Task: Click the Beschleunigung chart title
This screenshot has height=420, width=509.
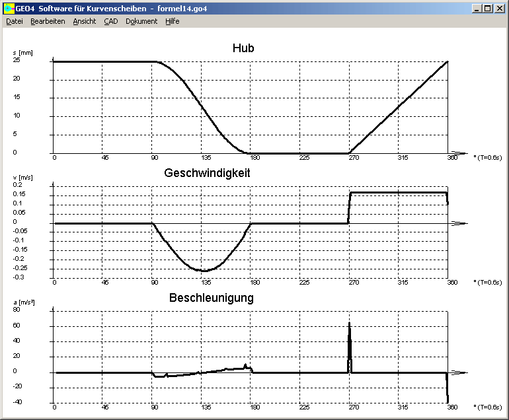Action: click(x=211, y=298)
